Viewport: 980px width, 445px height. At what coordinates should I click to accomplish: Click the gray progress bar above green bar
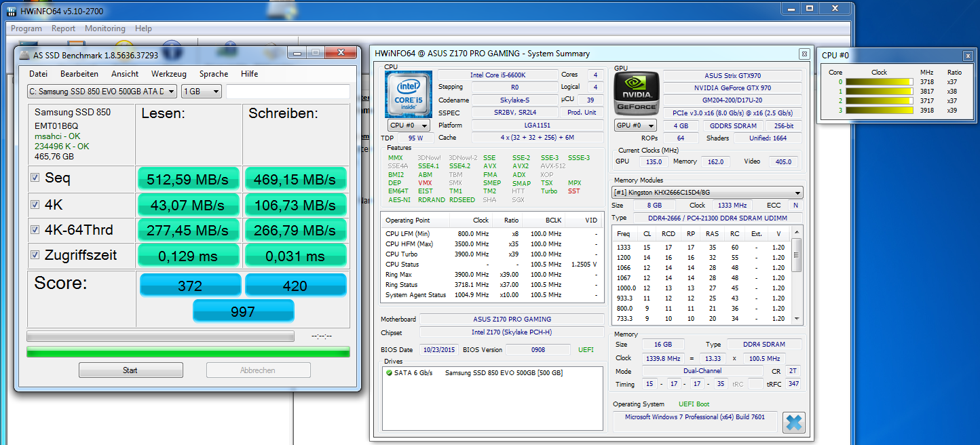[160, 336]
